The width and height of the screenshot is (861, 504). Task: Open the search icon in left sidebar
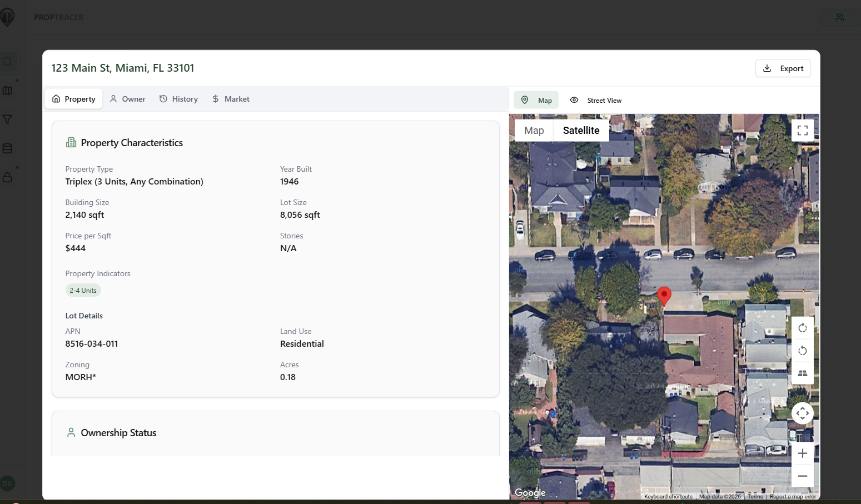point(7,62)
